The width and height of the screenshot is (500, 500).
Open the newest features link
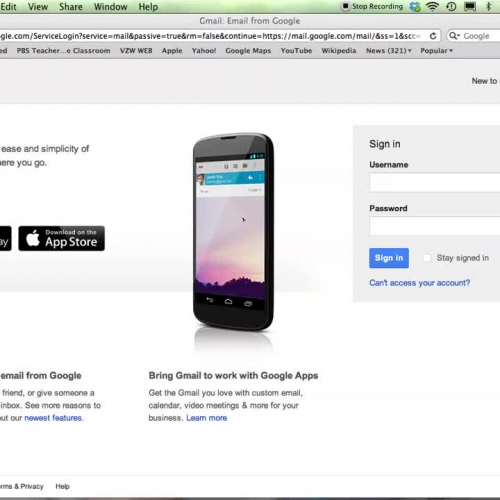[53, 418]
